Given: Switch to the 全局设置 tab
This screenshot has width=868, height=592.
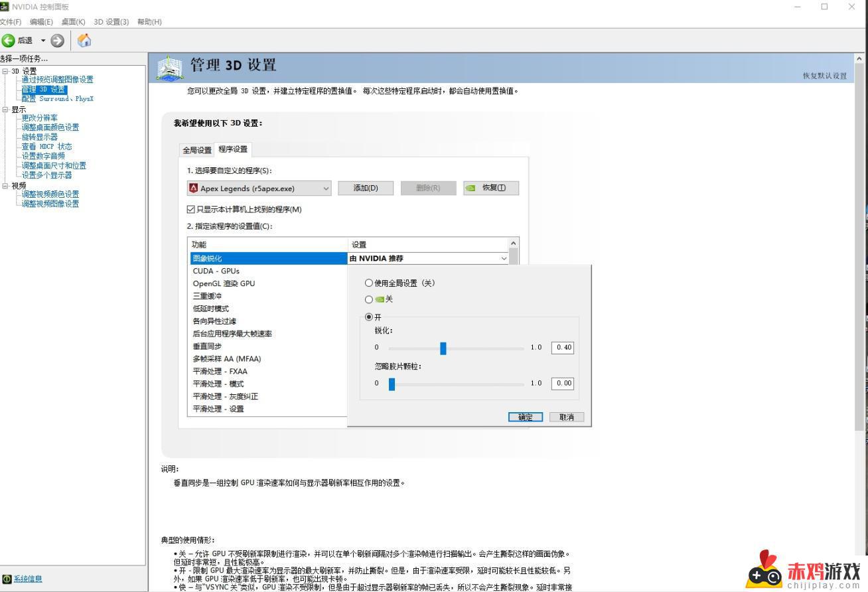Looking at the screenshot, I should click(197, 150).
